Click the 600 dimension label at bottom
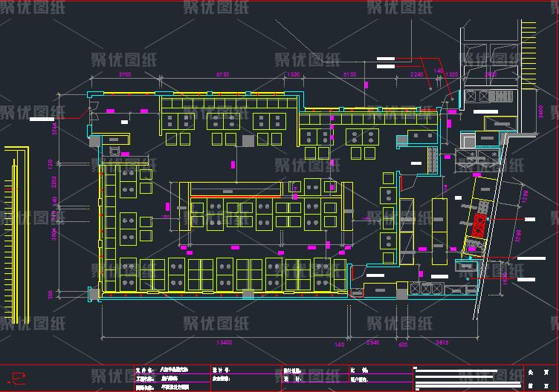The image size is (559, 392). (x=402, y=344)
